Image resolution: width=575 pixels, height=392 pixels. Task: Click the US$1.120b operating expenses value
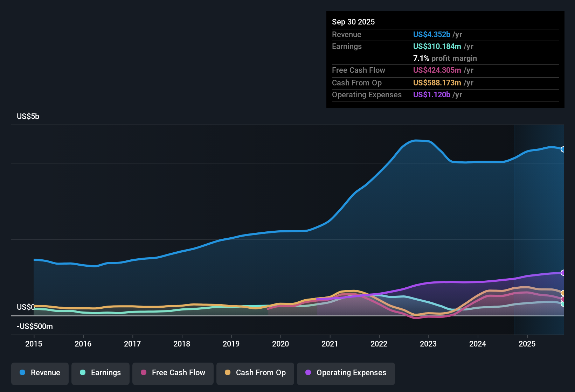coord(431,94)
